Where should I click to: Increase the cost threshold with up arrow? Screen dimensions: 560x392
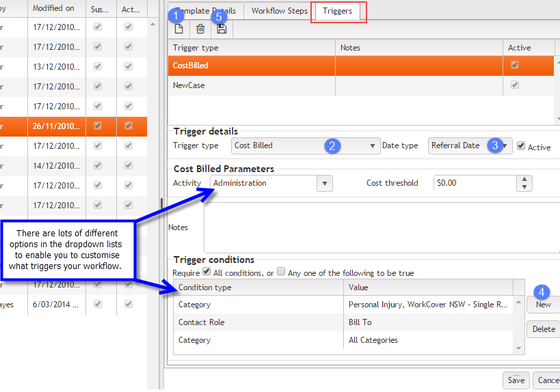click(524, 180)
